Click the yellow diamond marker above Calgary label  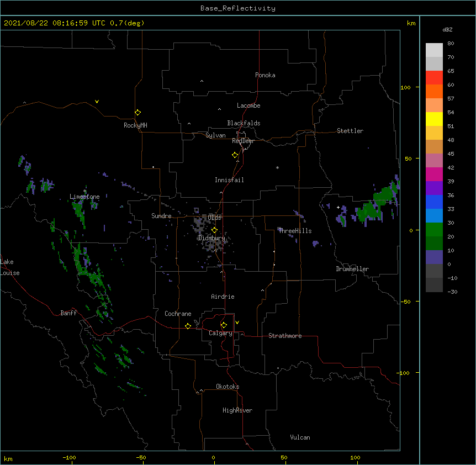pos(224,325)
